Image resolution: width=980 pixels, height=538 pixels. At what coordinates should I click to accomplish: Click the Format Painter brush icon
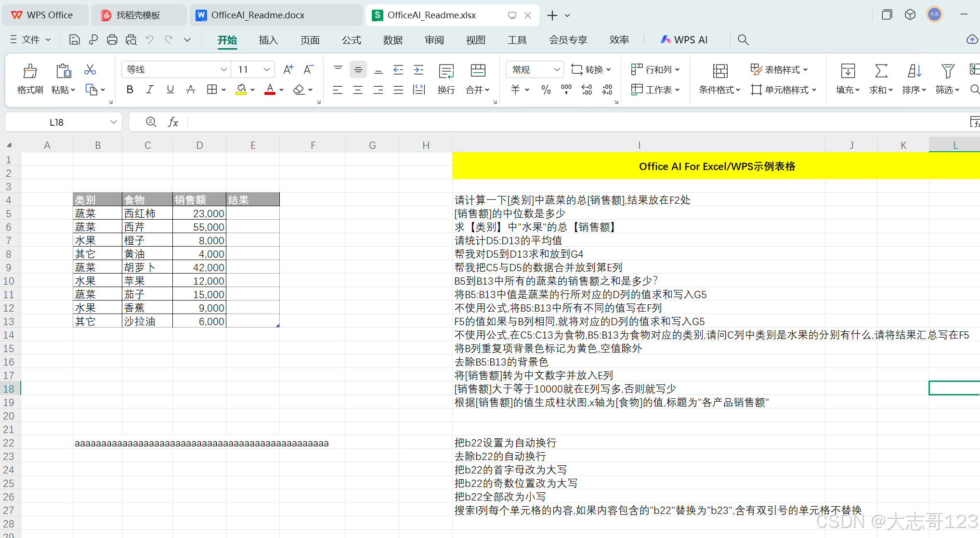[x=30, y=71]
